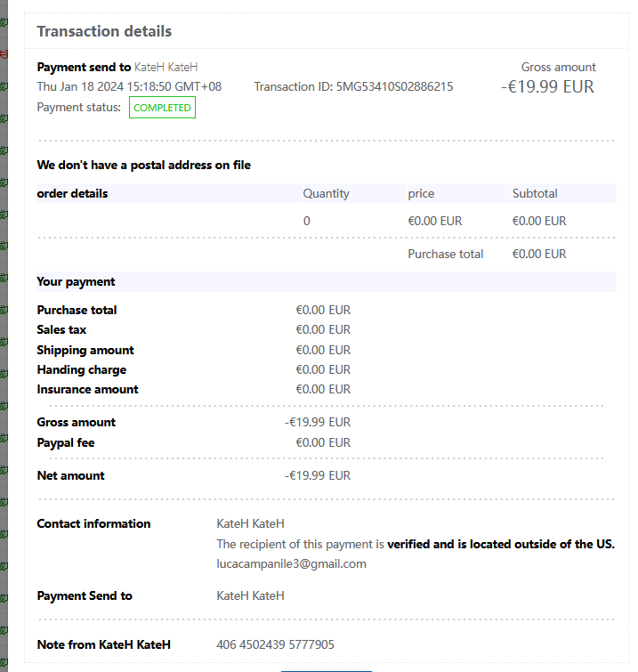Click the Quantity column header
Screen dimensions: 638x672
point(326,193)
